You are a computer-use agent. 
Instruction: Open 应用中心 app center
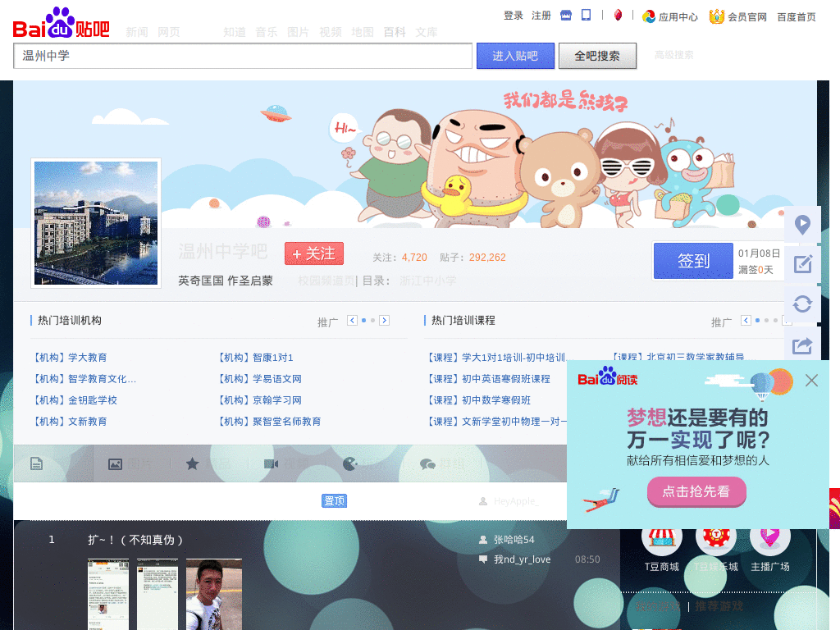(x=670, y=16)
